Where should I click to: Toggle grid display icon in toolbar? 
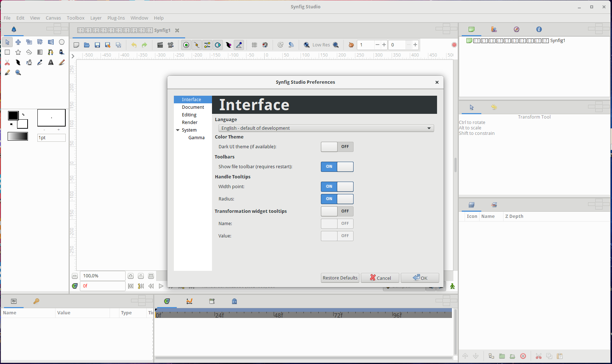click(x=254, y=45)
